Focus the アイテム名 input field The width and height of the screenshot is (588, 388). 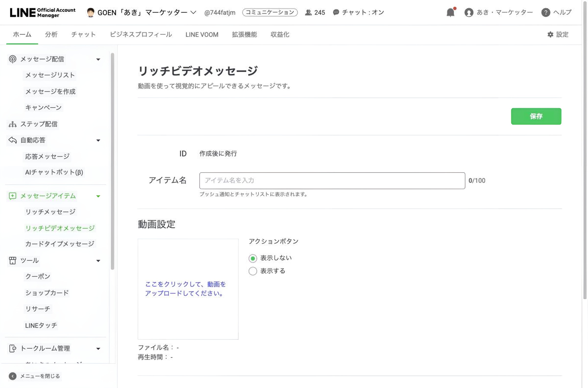[332, 181]
